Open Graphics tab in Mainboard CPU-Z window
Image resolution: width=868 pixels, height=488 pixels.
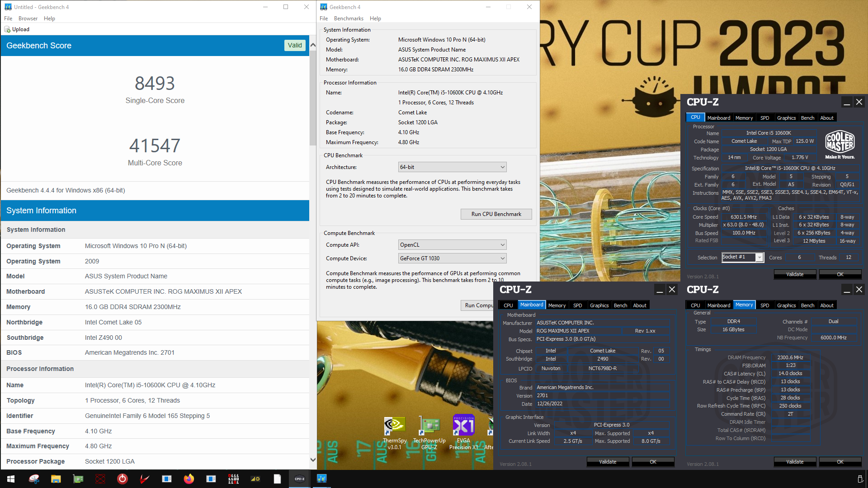point(599,305)
